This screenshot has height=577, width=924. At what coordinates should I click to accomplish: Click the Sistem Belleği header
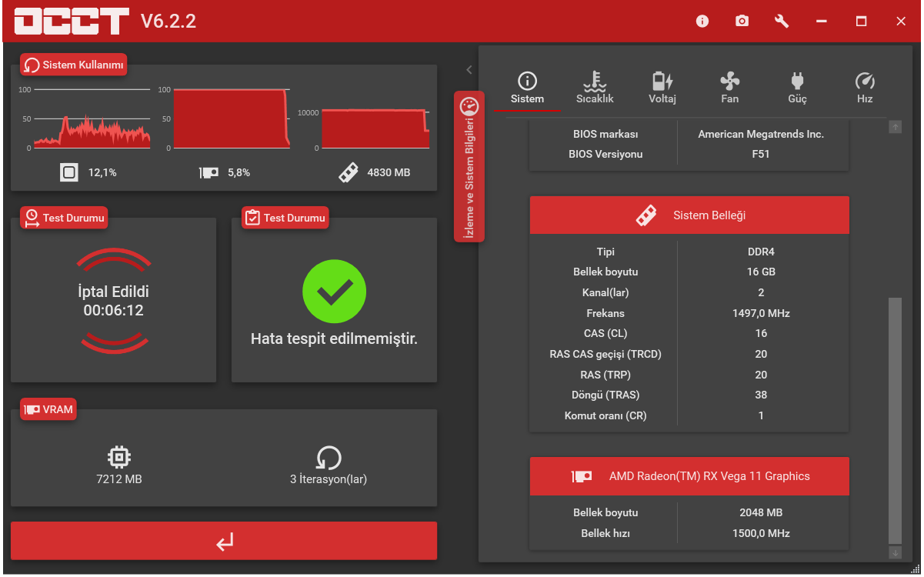pos(689,215)
